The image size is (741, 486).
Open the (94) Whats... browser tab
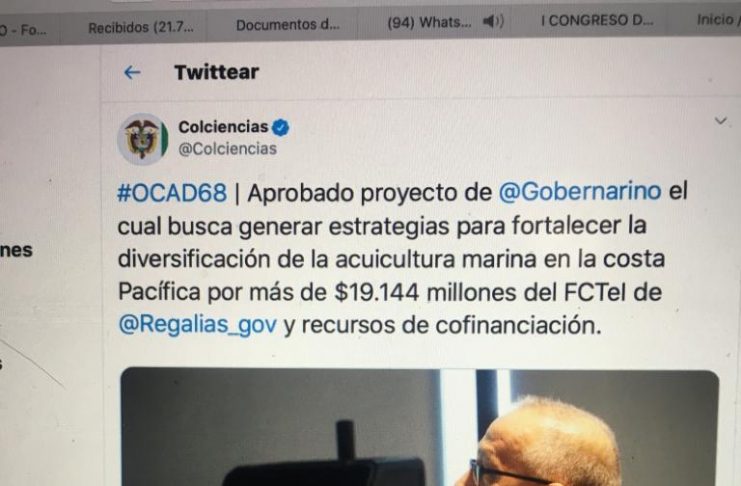(x=429, y=22)
